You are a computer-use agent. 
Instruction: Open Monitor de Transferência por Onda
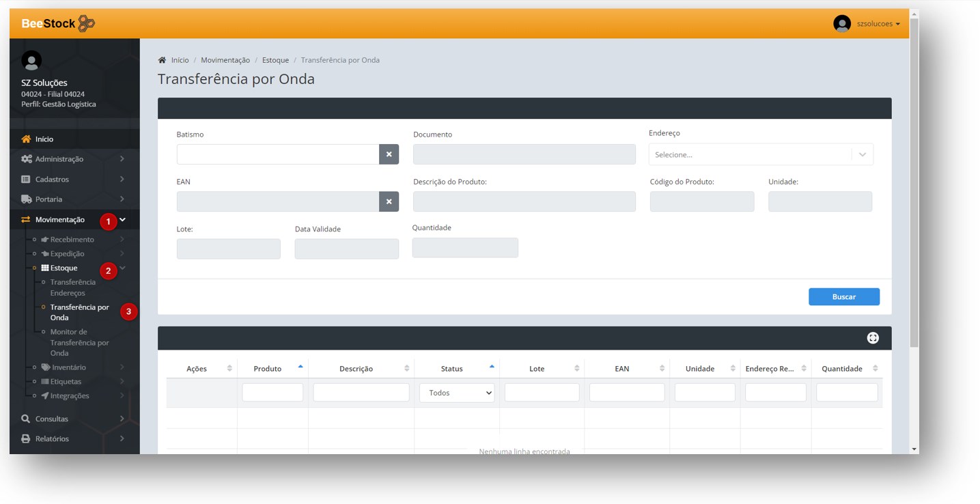coord(79,342)
